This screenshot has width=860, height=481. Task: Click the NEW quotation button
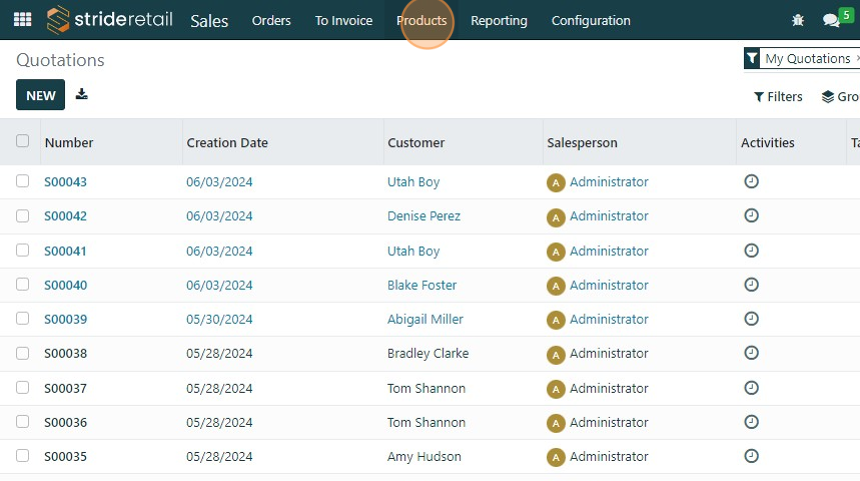41,95
